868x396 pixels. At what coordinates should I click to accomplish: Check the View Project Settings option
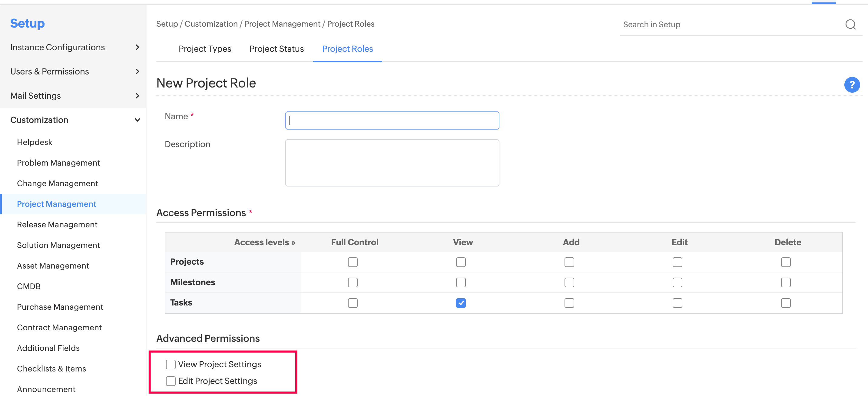(171, 364)
